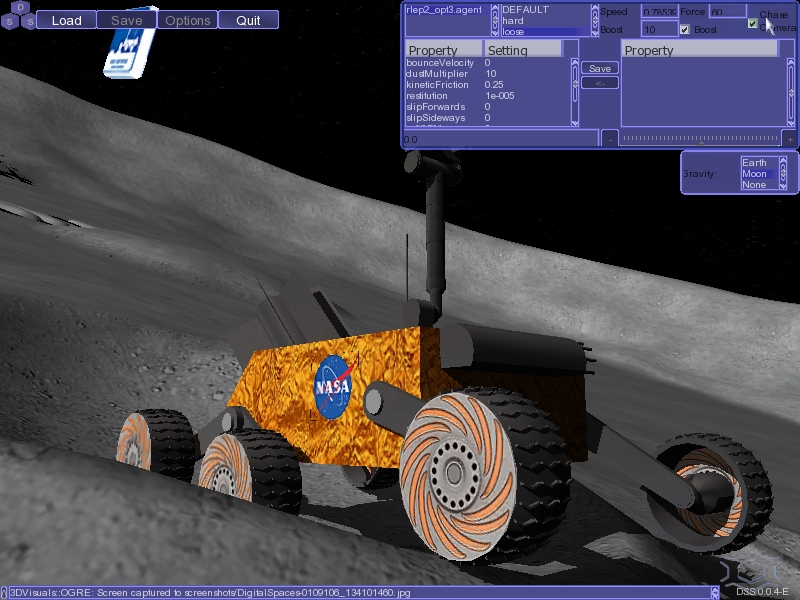Click the slider's triangle thumb marker
This screenshot has height=600, width=800.
click(x=701, y=144)
